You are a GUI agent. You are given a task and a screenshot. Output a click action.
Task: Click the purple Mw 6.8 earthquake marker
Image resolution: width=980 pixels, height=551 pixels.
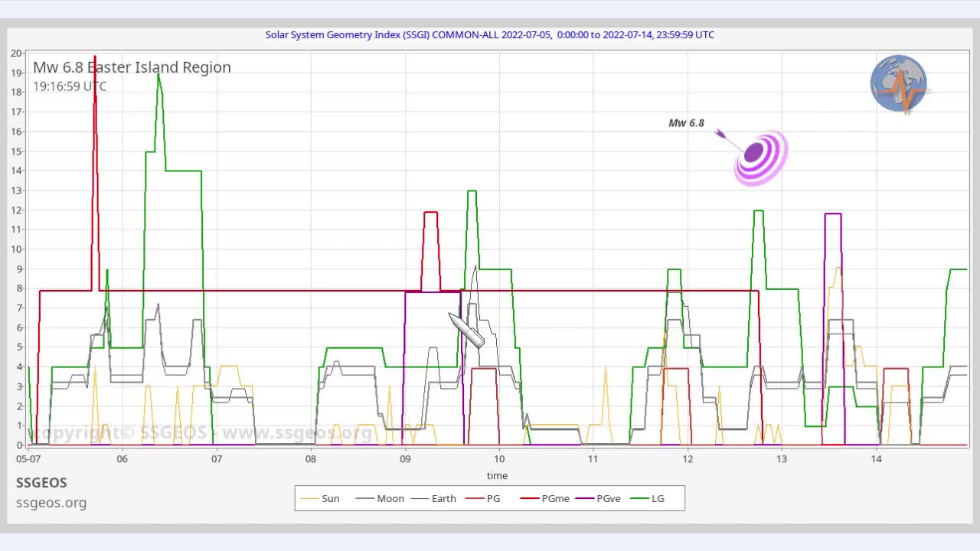click(x=759, y=157)
